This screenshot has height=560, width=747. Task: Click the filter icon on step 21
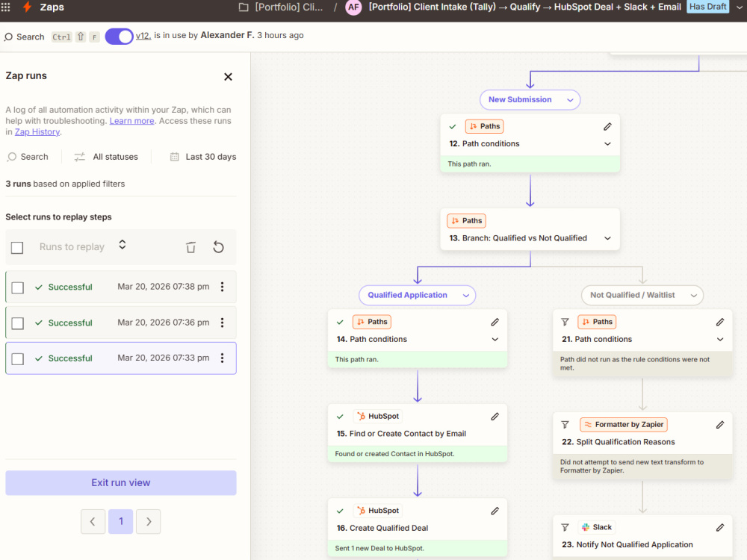565,323
